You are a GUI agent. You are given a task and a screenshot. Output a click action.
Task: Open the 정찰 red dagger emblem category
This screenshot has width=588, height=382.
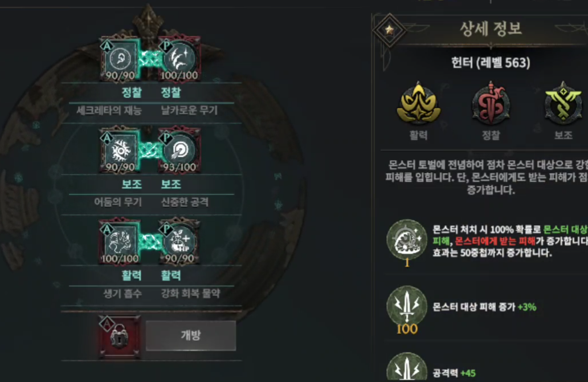[x=491, y=104]
